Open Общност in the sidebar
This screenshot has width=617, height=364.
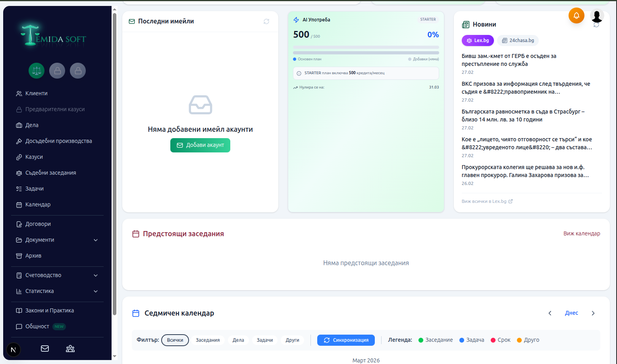pos(58,326)
